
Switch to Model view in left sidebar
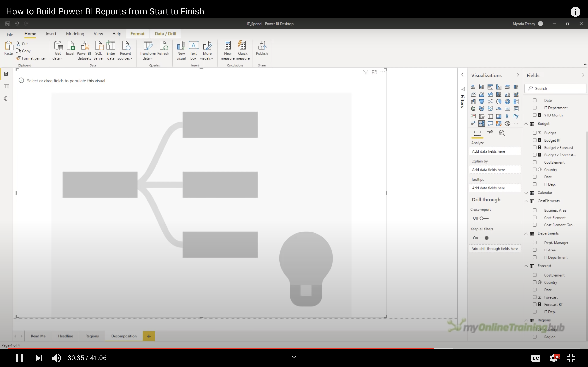pos(7,98)
